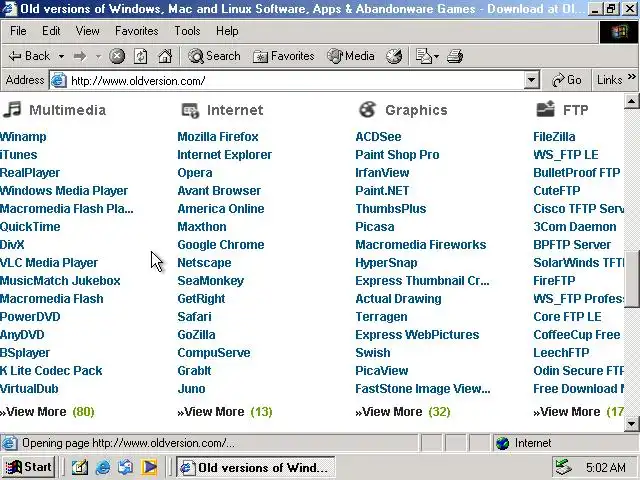Expand the Back history dropdown arrow

tap(61, 56)
